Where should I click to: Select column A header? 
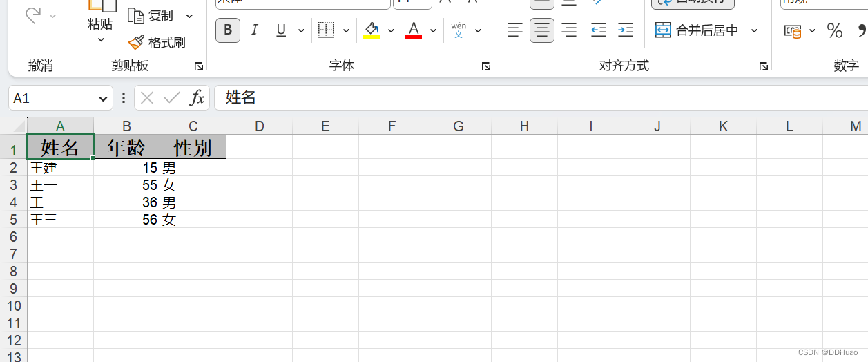pos(60,126)
